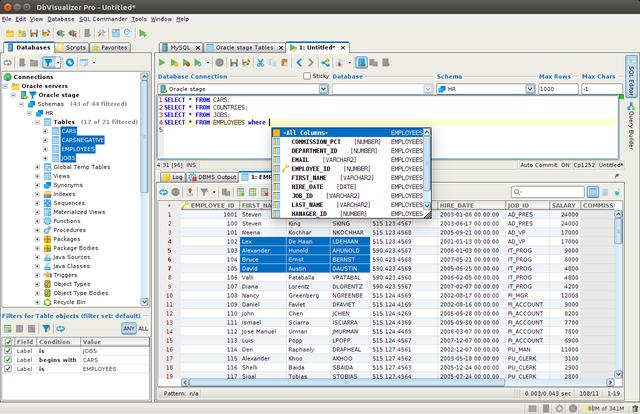The image size is (640, 414).
Task: Click the Max Rows input field
Action: 557,89
